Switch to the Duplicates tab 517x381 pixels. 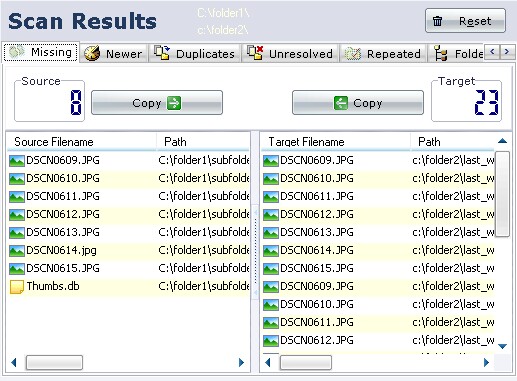pos(195,53)
